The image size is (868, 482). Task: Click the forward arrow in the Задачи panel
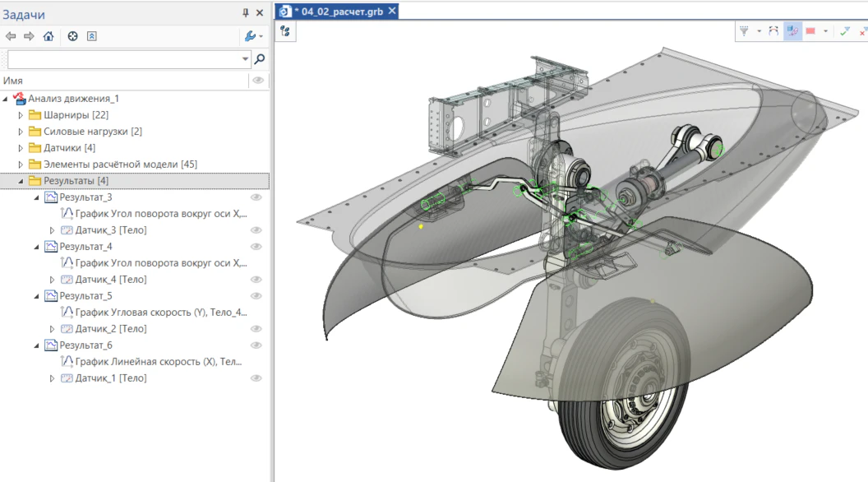click(x=29, y=36)
